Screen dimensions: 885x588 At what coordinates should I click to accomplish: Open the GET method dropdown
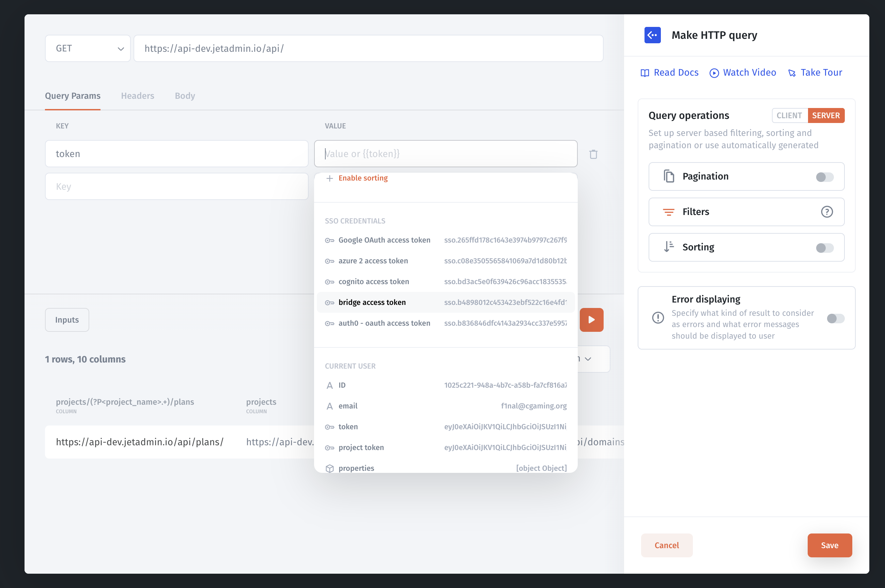click(x=88, y=49)
